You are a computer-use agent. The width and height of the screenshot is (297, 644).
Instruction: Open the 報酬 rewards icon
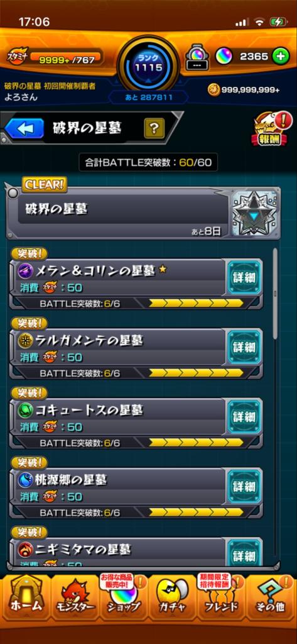pos(271,130)
